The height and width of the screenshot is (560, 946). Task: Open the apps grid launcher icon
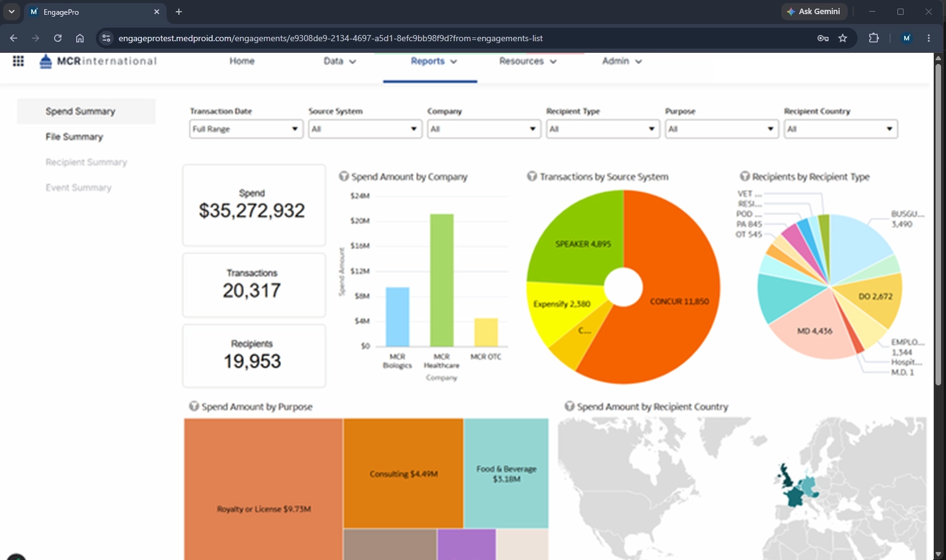(18, 61)
